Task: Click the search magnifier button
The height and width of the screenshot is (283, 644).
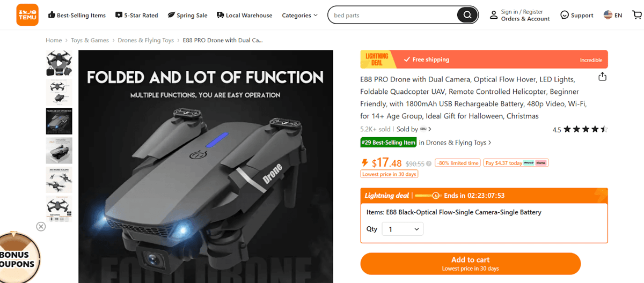Action: pos(467,15)
